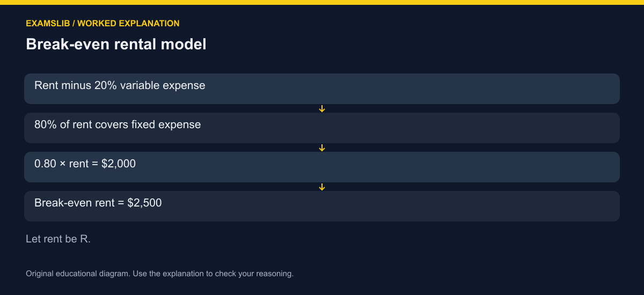
Task: Click the ExamsLib label in the header
Action: 45,24
